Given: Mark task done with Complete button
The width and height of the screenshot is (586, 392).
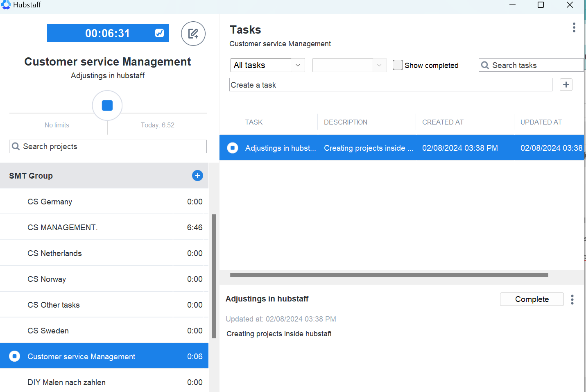Looking at the screenshot, I should point(532,299).
